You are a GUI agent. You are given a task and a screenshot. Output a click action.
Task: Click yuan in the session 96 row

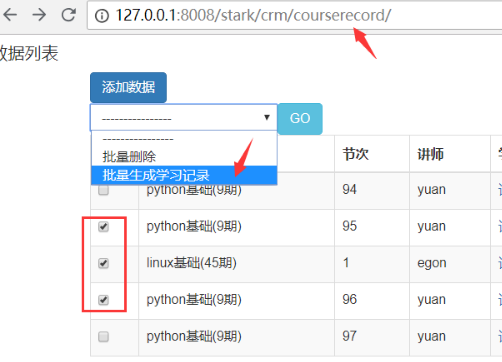point(431,300)
